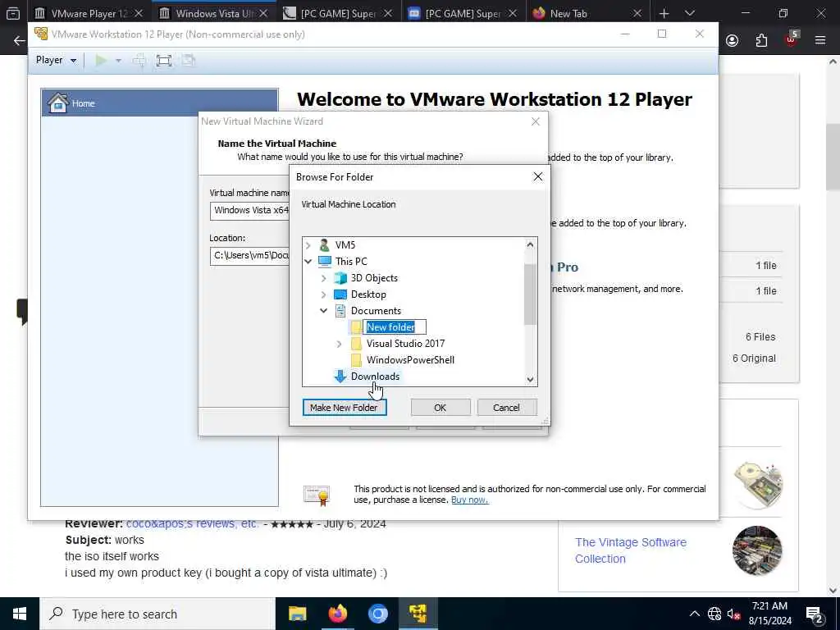Open the Firefox hamburger menu
Screen dimensions: 840x630
click(x=820, y=41)
